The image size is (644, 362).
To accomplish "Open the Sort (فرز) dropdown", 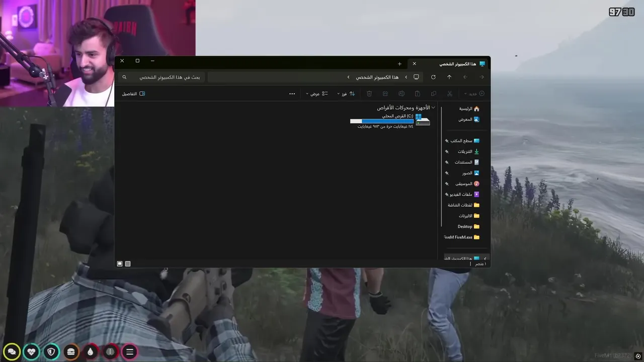I will point(347,94).
